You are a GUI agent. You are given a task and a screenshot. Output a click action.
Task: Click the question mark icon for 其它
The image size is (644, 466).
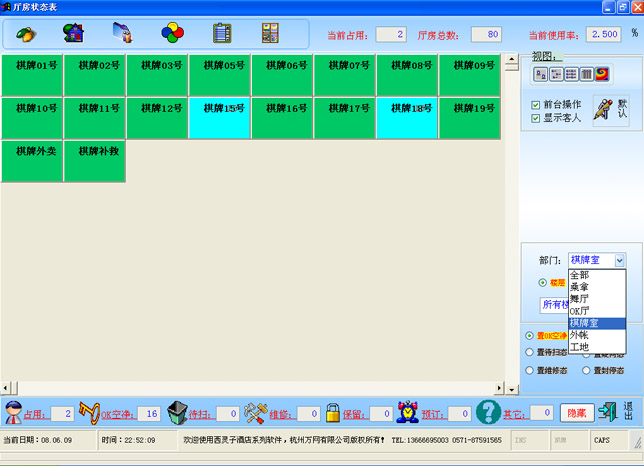pyautogui.click(x=487, y=411)
